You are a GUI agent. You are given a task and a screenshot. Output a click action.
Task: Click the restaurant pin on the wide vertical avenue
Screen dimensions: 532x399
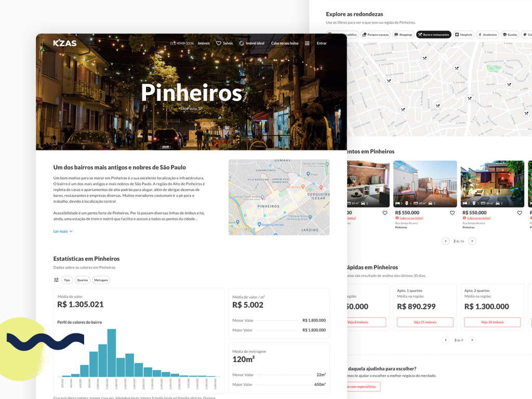click(x=470, y=99)
